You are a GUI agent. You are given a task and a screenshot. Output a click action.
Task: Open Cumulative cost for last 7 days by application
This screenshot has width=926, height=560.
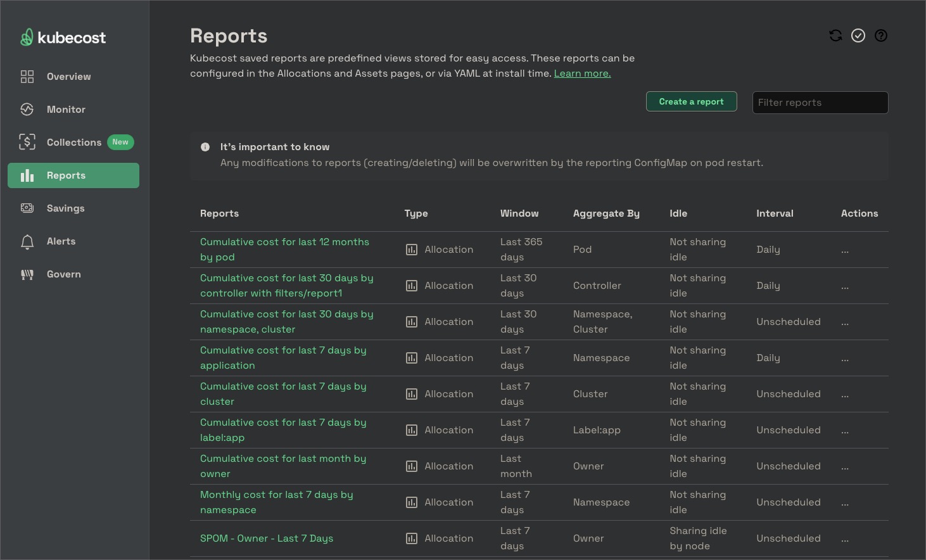pyautogui.click(x=283, y=358)
